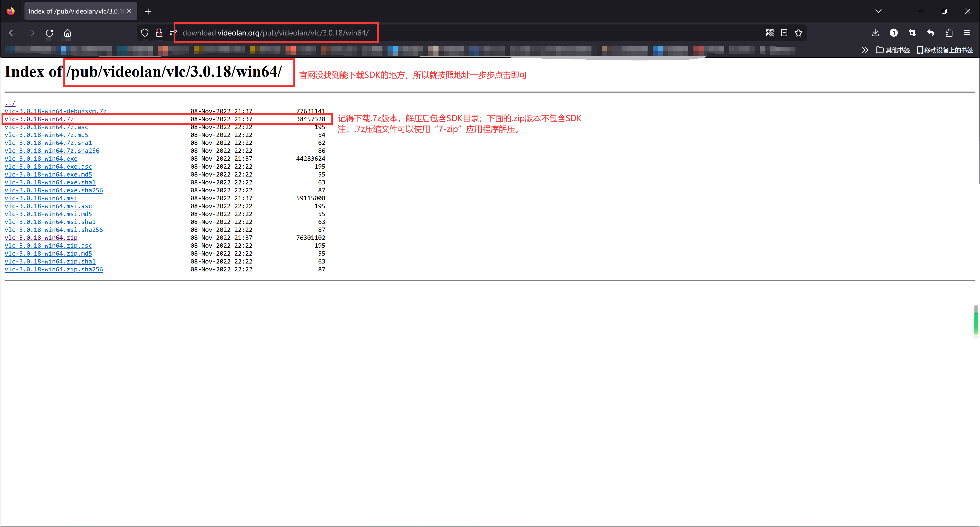Open the 其他书签 bookmarks folder
Viewport: 980px width, 527px height.
(893, 50)
